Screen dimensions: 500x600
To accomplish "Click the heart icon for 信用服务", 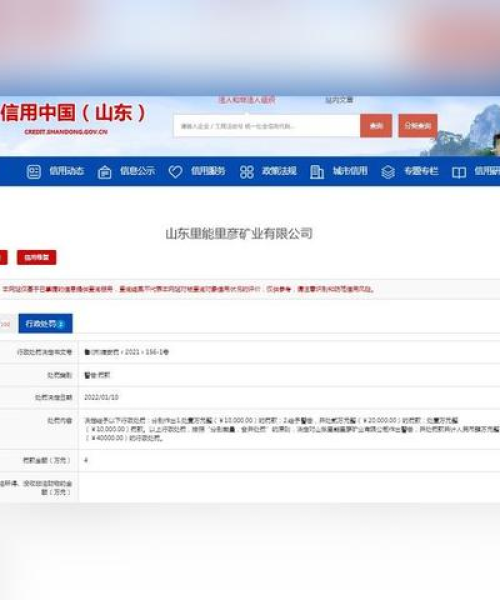I will (175, 172).
